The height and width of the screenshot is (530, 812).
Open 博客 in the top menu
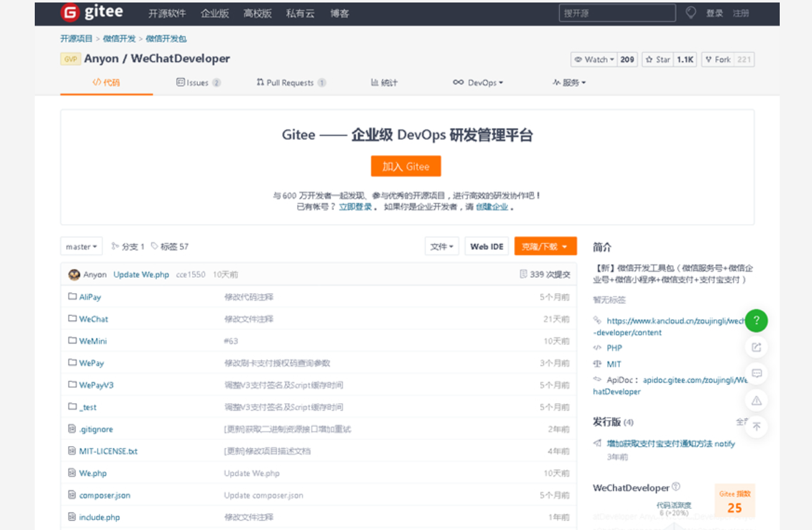(340, 13)
